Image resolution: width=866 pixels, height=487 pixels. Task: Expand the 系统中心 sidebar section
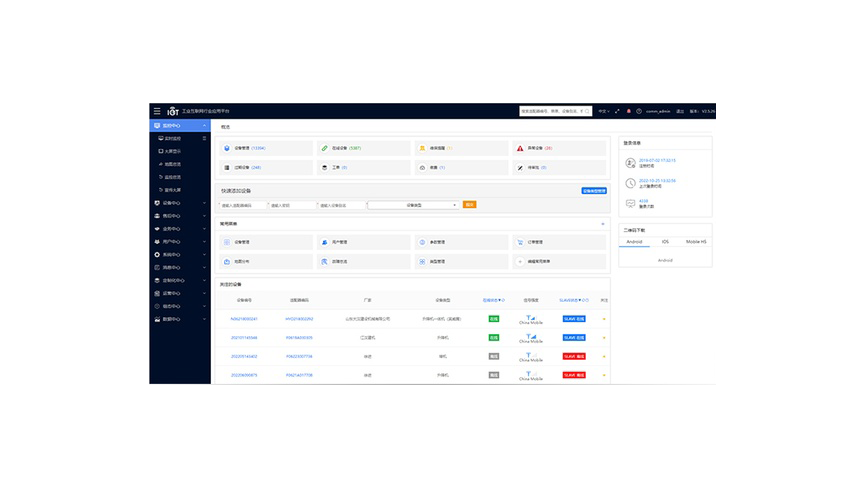(x=180, y=255)
